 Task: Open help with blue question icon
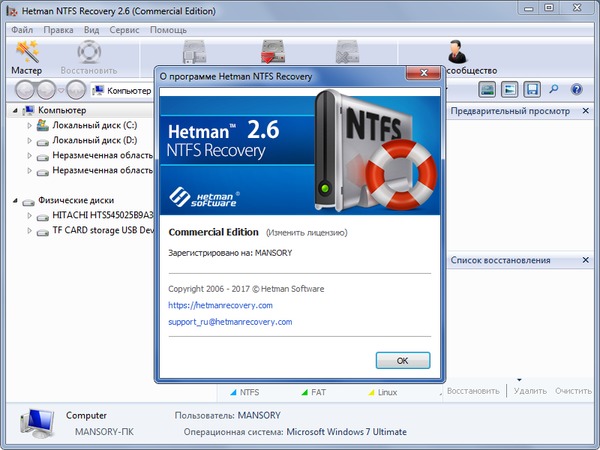click(x=576, y=90)
